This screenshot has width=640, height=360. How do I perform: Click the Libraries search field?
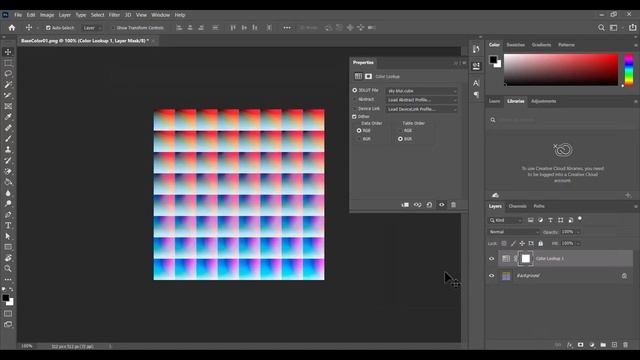pos(561,120)
